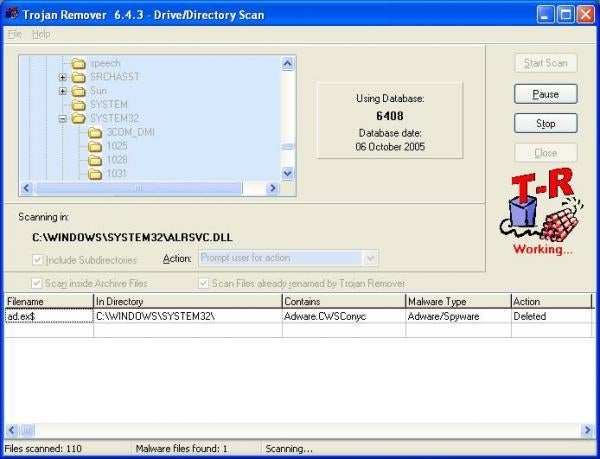This screenshot has height=459, width=600.
Task: Select the ad.ex$ result row
Action: pos(298,316)
